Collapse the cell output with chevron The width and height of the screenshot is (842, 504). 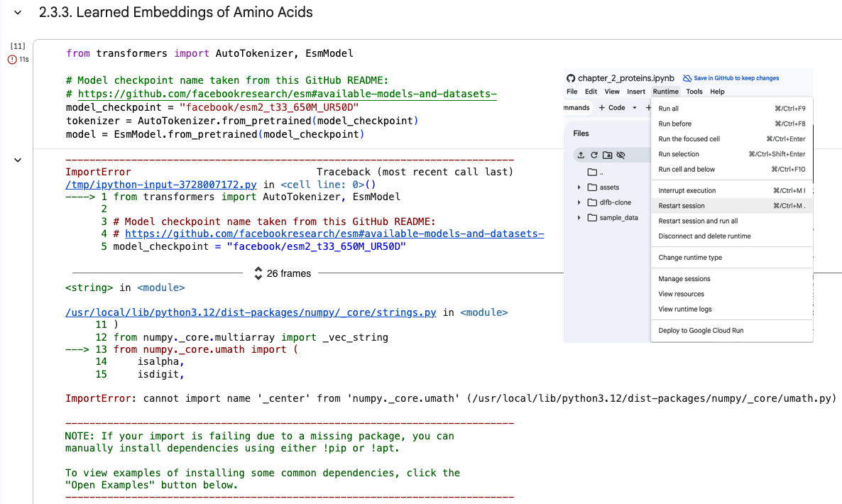18,160
